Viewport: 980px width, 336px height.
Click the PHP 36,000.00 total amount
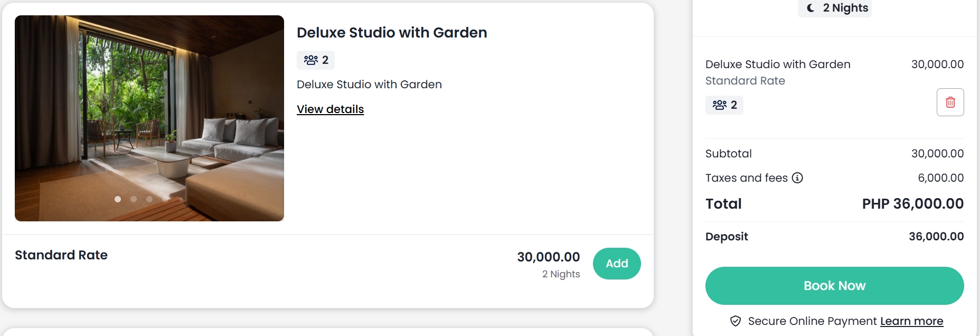(912, 204)
